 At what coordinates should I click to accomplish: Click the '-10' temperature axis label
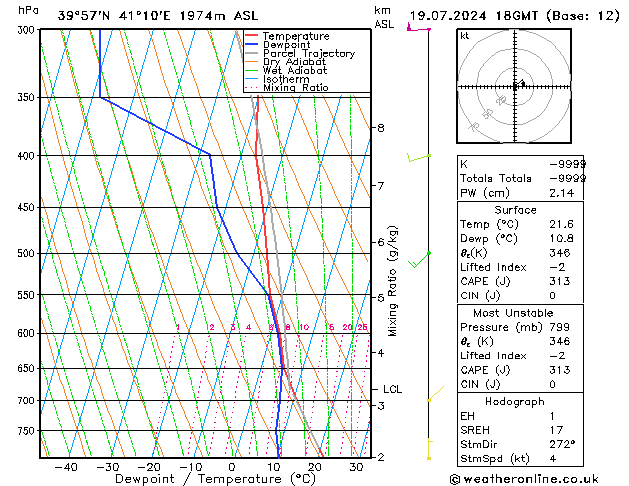point(190,467)
